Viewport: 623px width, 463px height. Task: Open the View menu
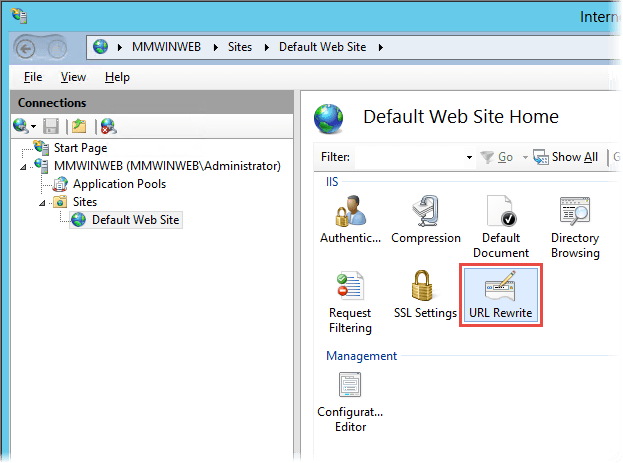pos(73,77)
